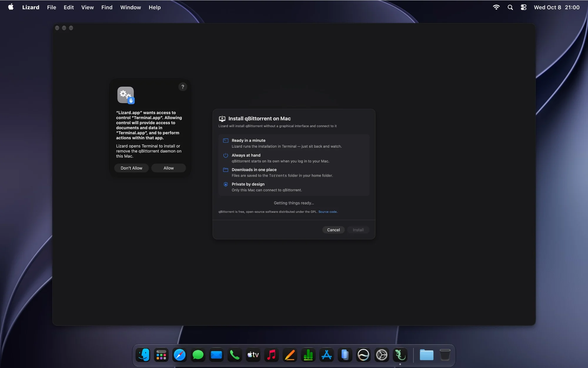Image resolution: width=588 pixels, height=368 pixels.
Task: Open the Trash in Dock
Action: click(445, 355)
